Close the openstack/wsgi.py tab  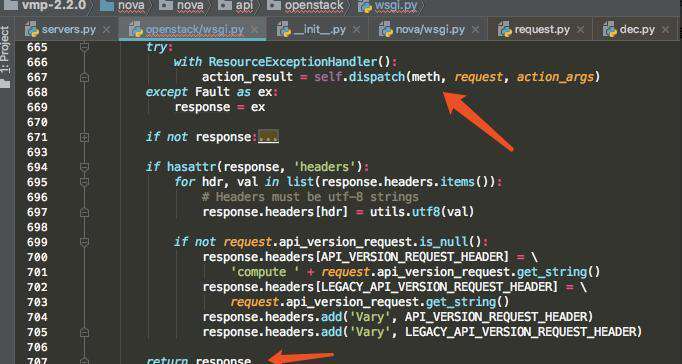tap(255, 30)
